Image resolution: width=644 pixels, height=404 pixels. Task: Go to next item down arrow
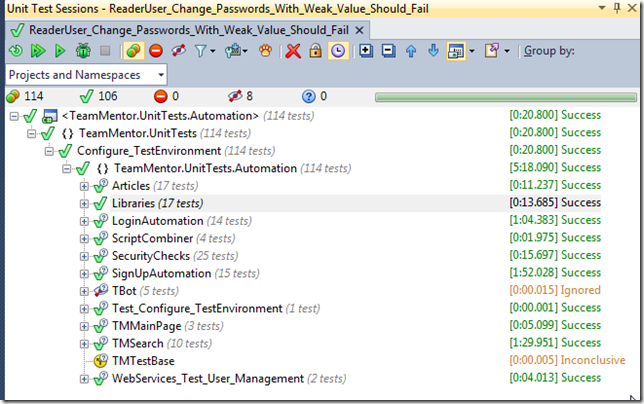[x=433, y=51]
